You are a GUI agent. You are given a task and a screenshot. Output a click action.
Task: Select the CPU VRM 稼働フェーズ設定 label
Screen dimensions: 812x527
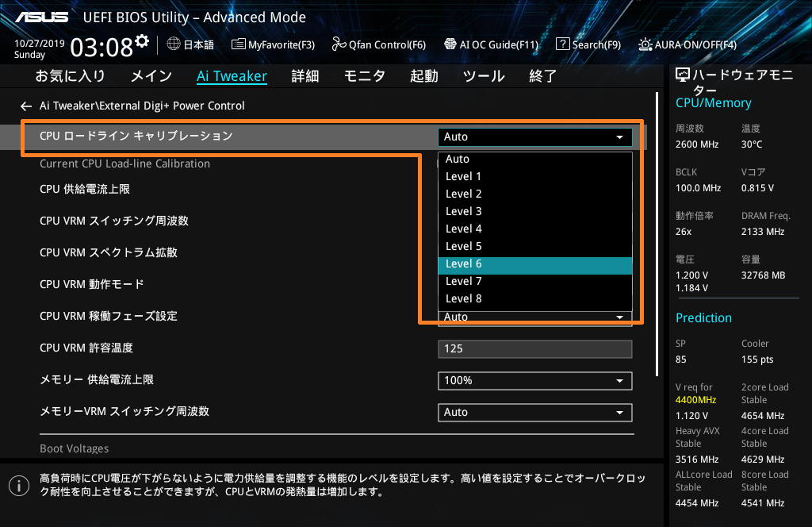[x=108, y=316]
